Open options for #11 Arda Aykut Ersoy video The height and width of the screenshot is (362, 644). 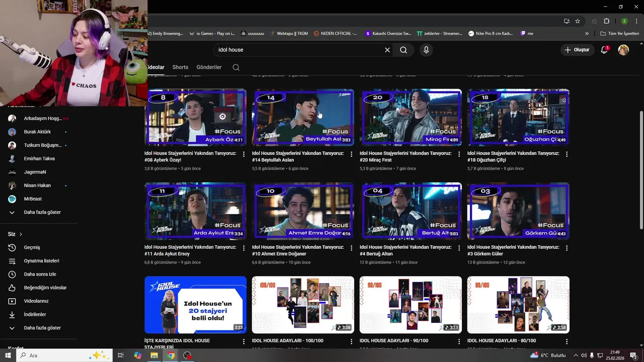pos(244,248)
